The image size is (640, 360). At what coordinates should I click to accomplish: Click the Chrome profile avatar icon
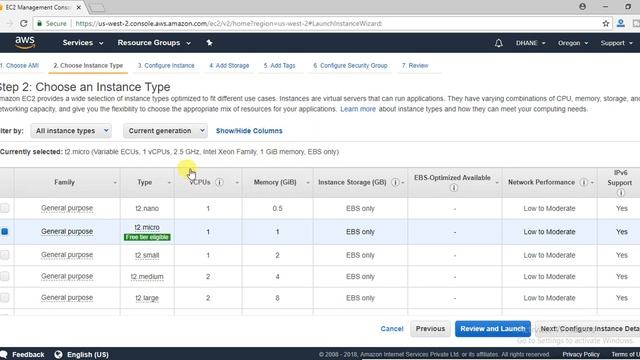pyautogui.click(x=582, y=7)
